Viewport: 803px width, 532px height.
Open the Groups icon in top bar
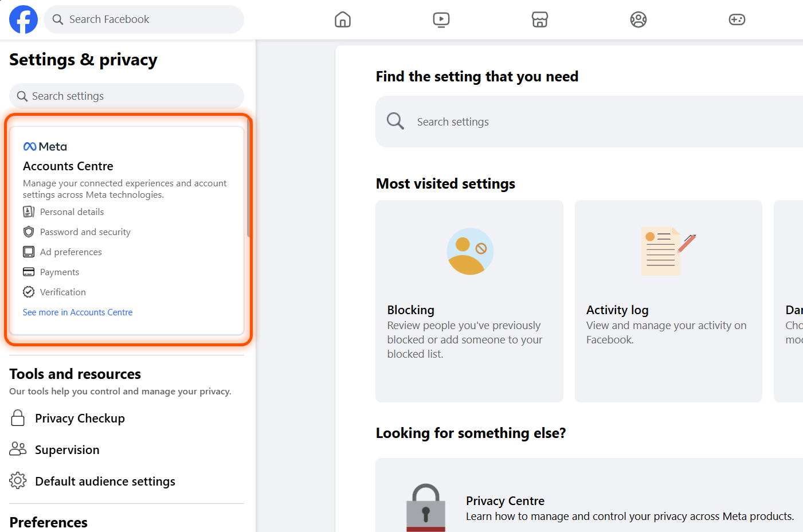point(639,19)
